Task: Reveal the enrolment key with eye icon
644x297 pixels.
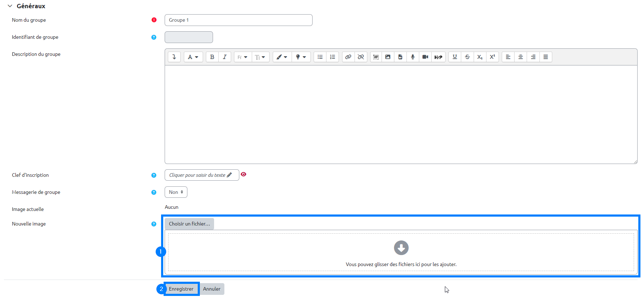Action: tap(244, 174)
